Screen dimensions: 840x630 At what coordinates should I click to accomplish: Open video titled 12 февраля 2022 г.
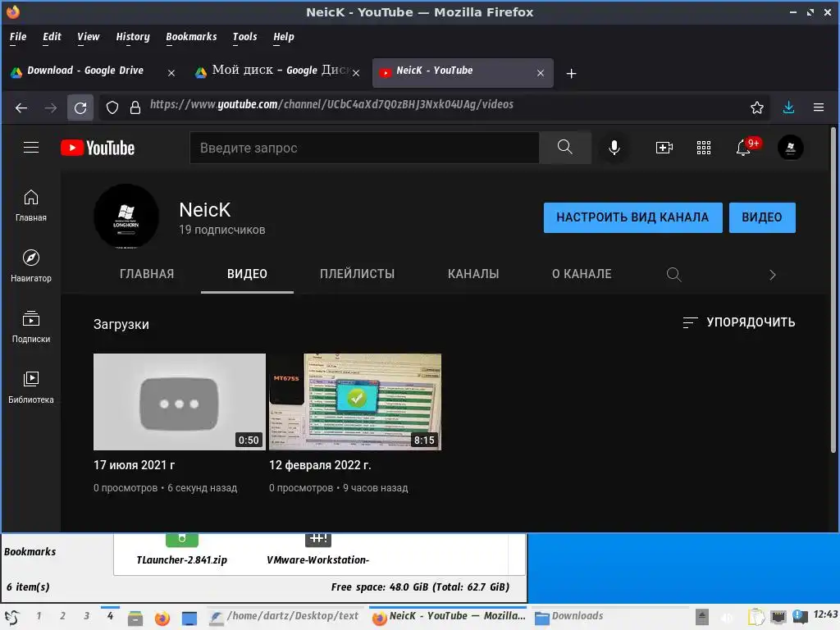[320, 465]
